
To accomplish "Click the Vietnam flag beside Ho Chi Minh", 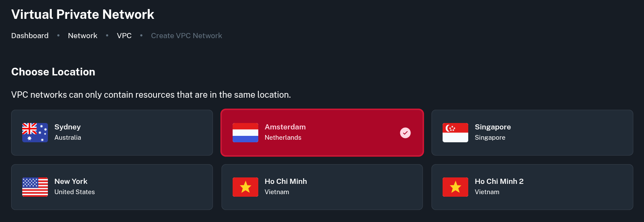I will click(x=245, y=187).
